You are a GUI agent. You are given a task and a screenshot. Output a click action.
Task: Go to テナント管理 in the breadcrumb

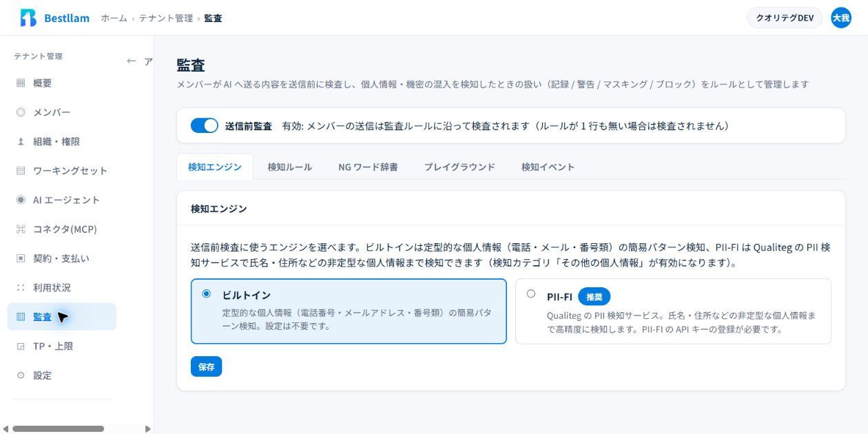[x=166, y=18]
